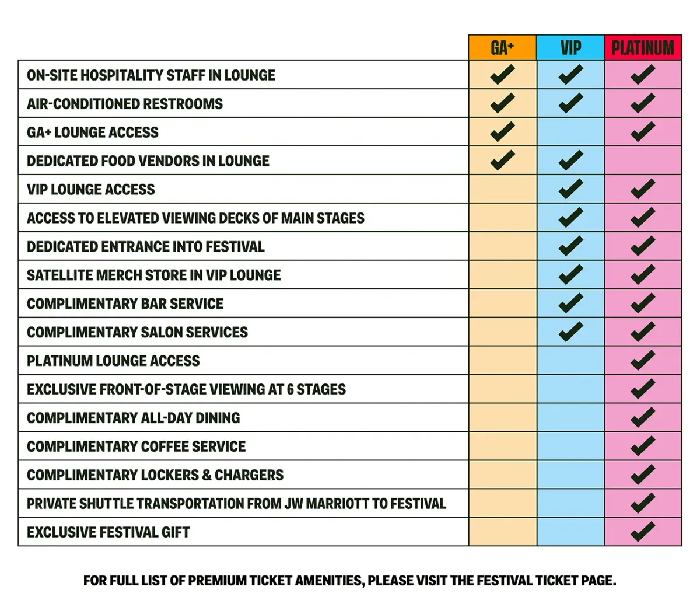Viewport: 700px width, 614px height.
Task: Click VIP checkmark for Complimentary Salon Services
Action: (570, 332)
